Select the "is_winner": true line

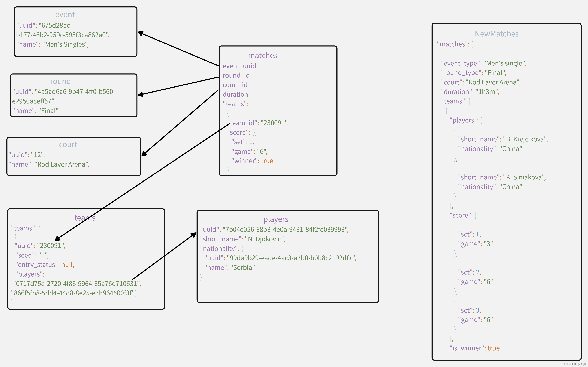click(475, 348)
